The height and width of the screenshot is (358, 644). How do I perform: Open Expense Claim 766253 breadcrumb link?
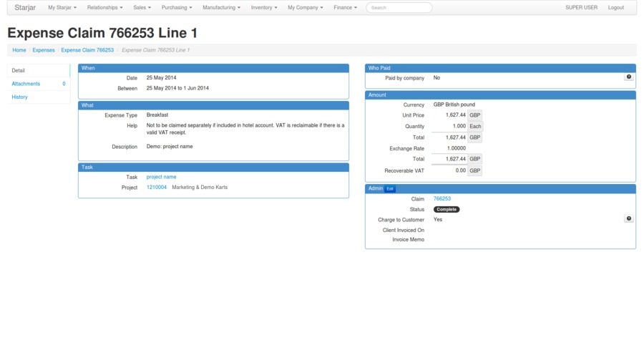coord(87,50)
